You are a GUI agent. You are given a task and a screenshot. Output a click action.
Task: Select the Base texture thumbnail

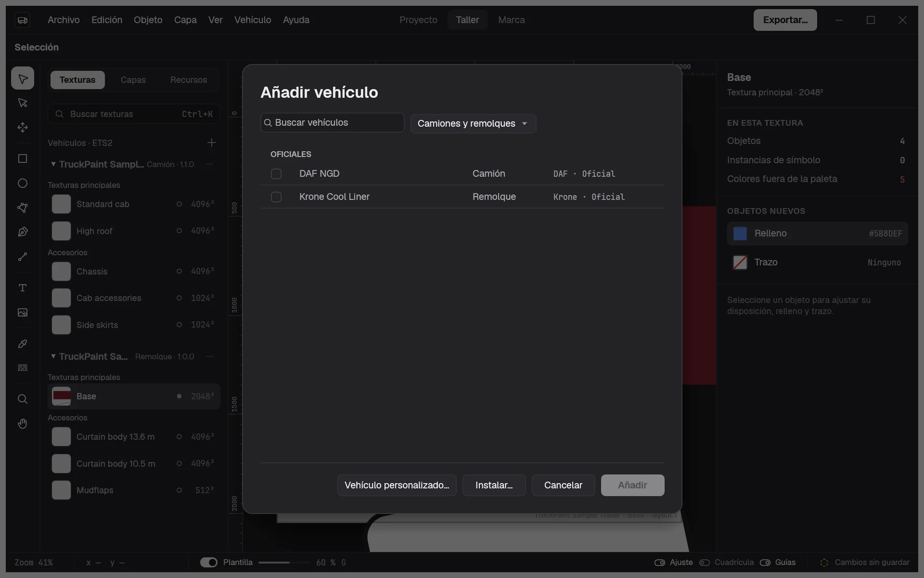tap(62, 396)
